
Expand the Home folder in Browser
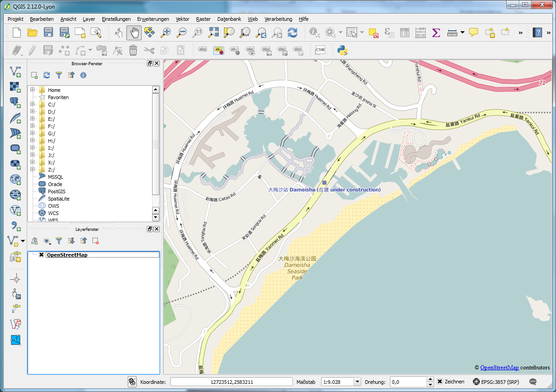pyautogui.click(x=32, y=90)
